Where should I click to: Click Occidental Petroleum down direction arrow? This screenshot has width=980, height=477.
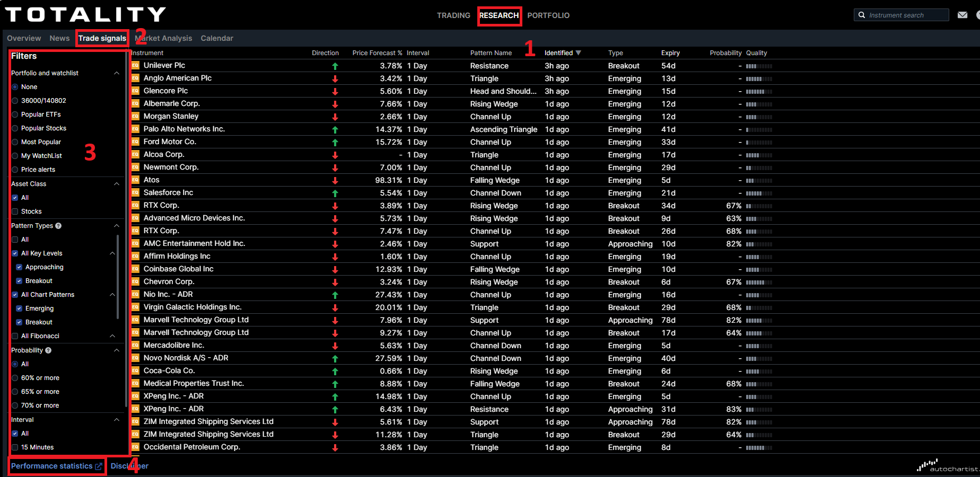[x=335, y=447]
